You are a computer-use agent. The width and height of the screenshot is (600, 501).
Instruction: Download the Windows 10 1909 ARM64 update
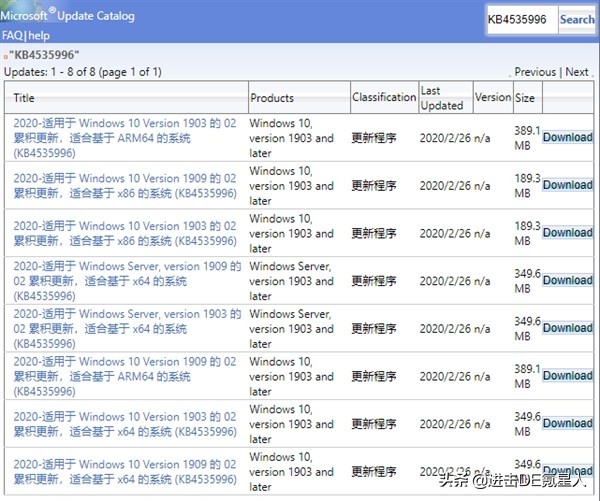pyautogui.click(x=568, y=375)
